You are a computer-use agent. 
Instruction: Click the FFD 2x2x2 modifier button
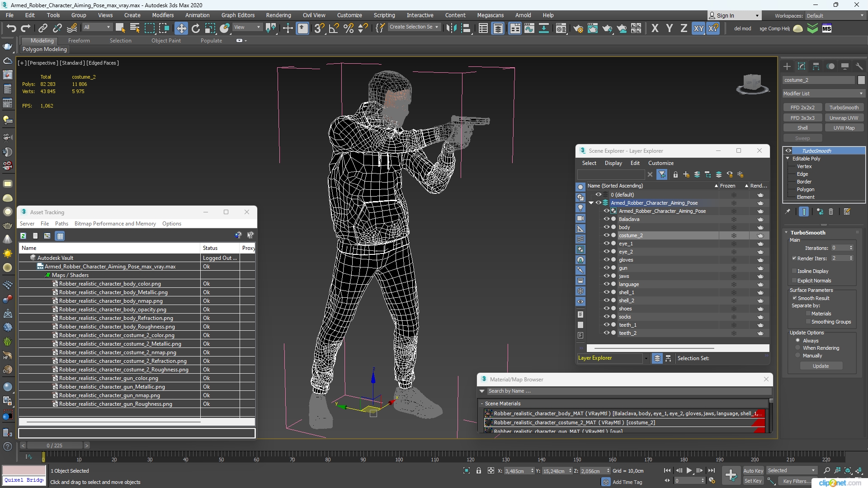pos(802,108)
